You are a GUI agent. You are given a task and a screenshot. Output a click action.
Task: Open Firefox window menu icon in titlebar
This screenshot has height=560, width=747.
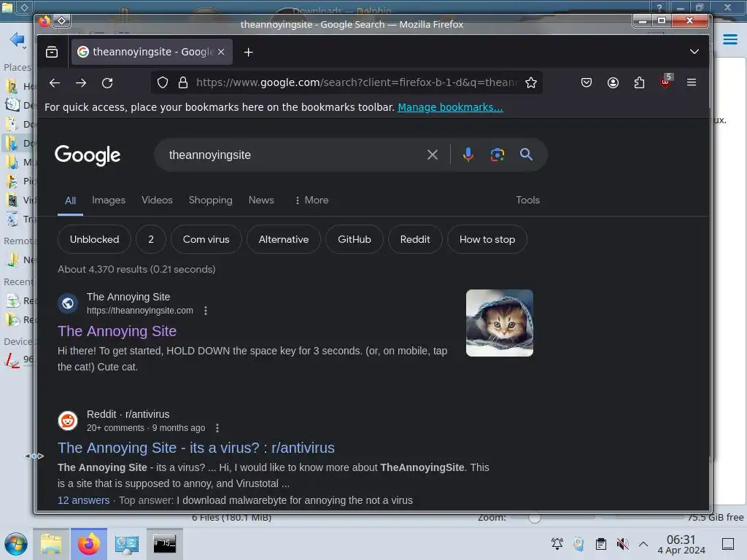[44, 21]
